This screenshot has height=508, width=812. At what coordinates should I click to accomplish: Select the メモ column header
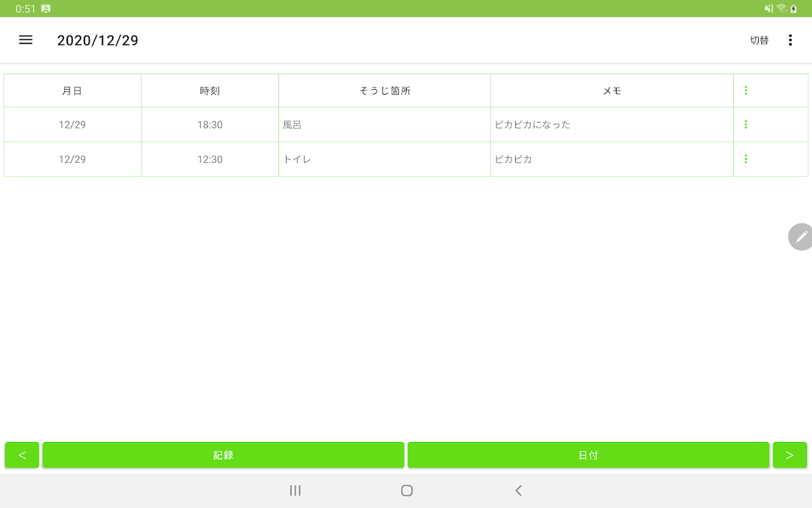tap(612, 91)
